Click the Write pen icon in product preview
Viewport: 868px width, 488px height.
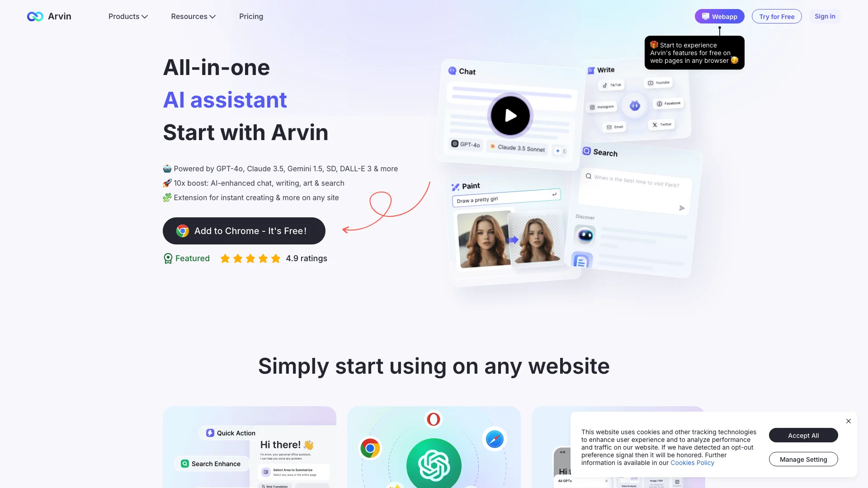[591, 70]
